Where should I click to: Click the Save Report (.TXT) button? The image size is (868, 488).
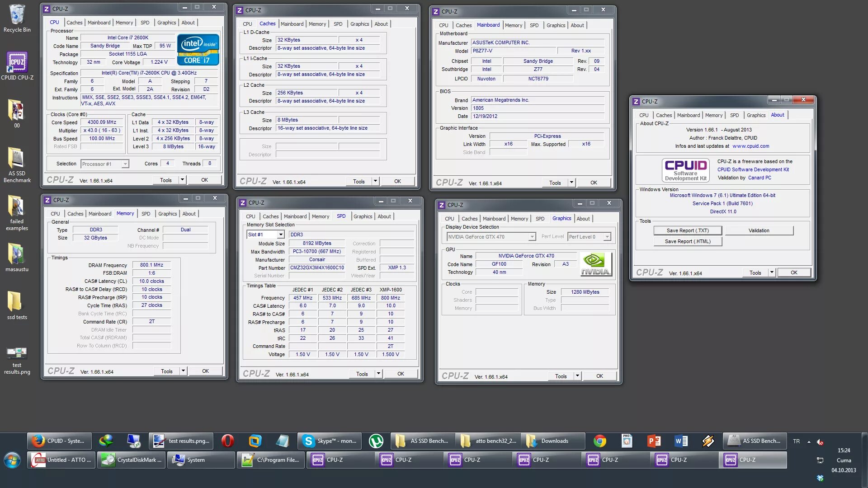click(687, 230)
